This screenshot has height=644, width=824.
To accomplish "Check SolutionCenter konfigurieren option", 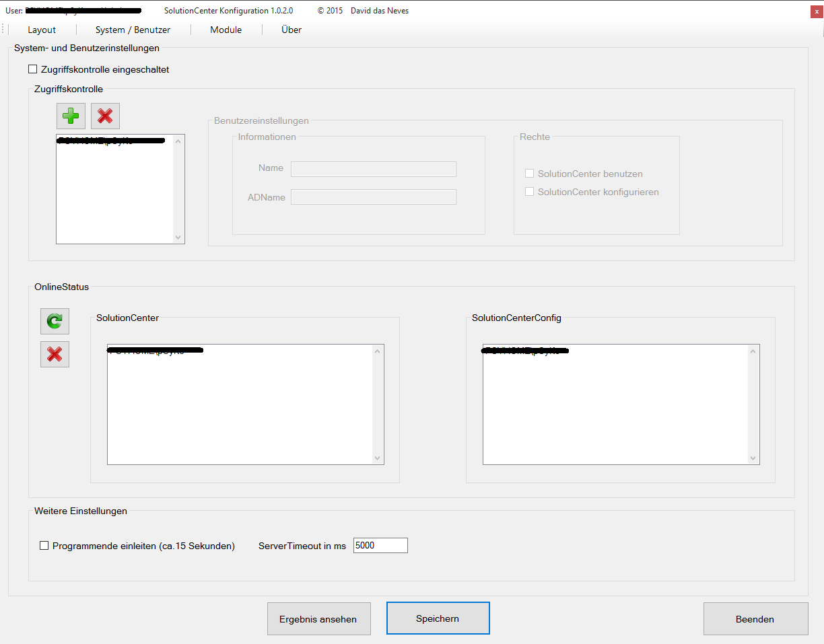I will click(x=530, y=192).
